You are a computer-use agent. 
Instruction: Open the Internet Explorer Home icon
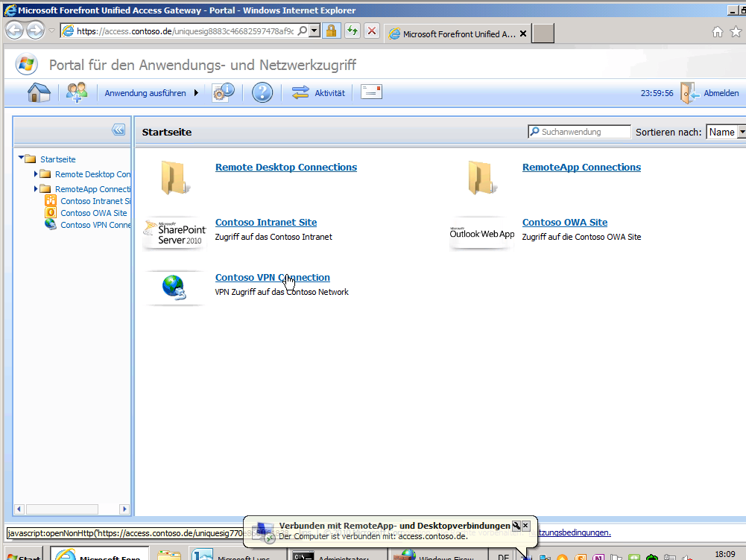pos(718,32)
